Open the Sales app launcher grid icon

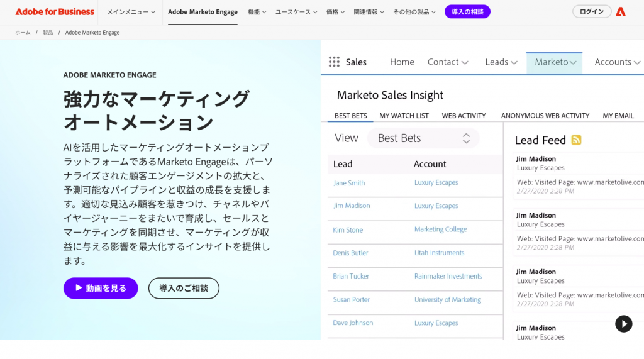coord(335,62)
